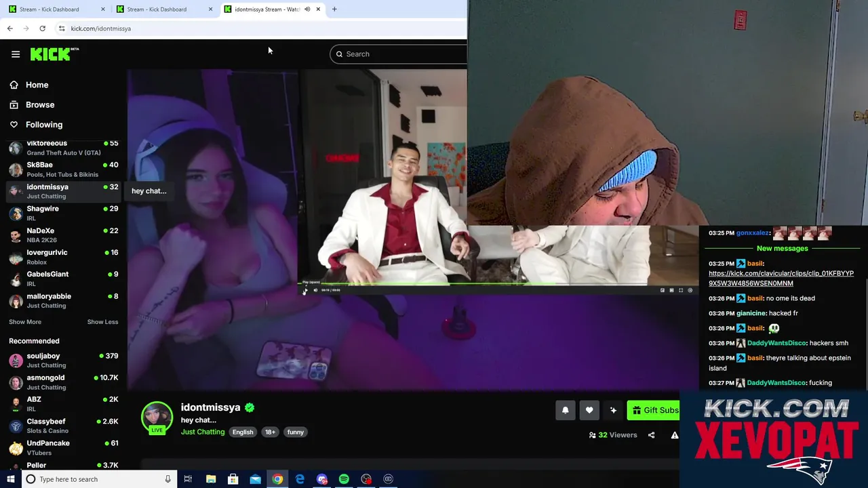
Task: Open ABZ recommended channel
Action: [x=64, y=404]
